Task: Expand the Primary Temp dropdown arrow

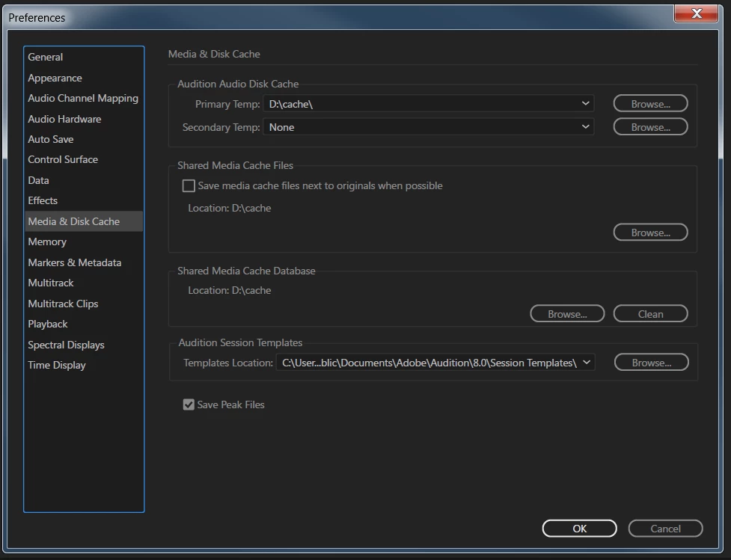Action: (586, 103)
